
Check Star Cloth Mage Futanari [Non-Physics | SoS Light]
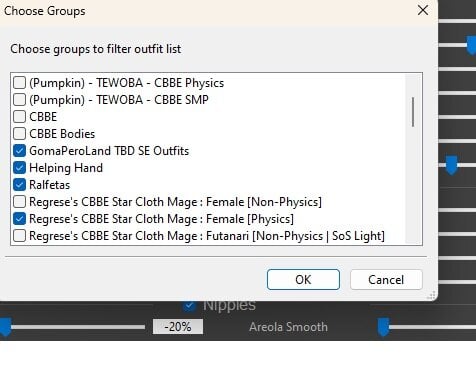tap(19, 236)
